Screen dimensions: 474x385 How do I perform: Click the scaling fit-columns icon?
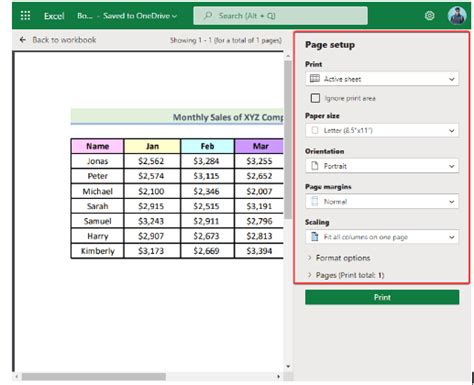315,237
